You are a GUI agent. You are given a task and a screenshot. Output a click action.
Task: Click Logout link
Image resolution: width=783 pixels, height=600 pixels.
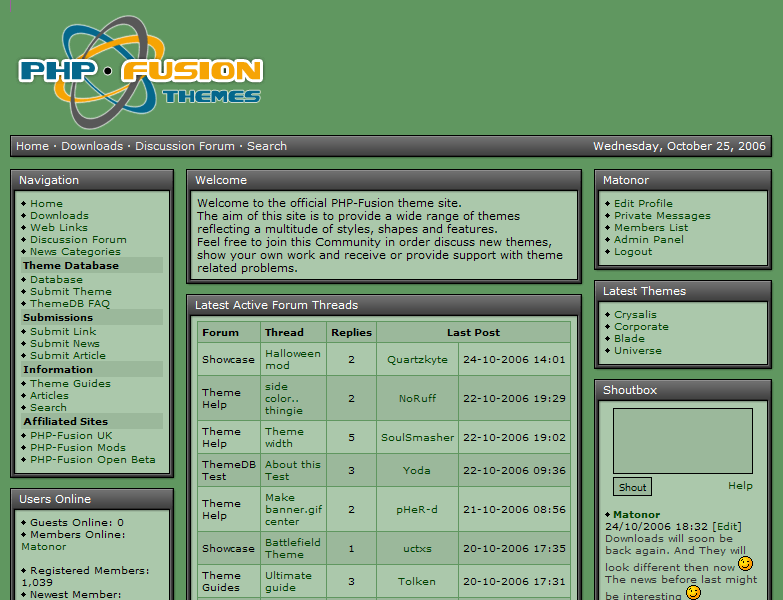(633, 252)
